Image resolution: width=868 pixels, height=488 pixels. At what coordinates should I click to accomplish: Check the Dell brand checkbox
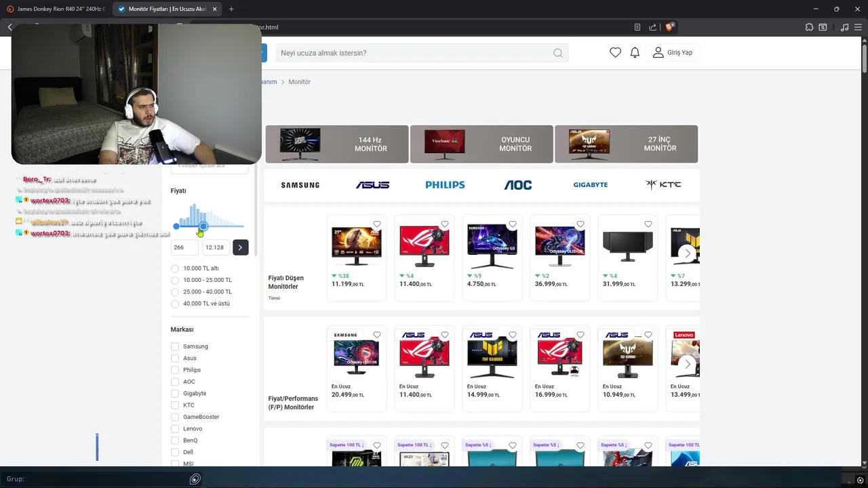tap(175, 452)
